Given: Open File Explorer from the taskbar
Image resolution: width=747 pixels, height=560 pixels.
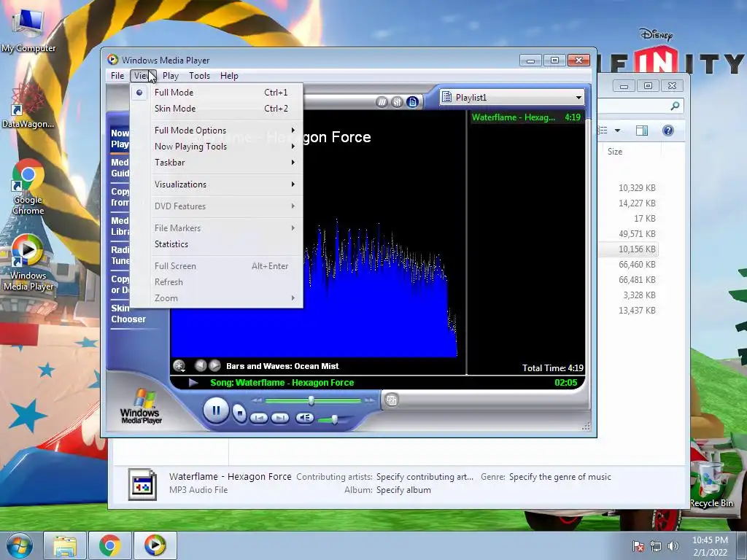Looking at the screenshot, I should [65, 545].
